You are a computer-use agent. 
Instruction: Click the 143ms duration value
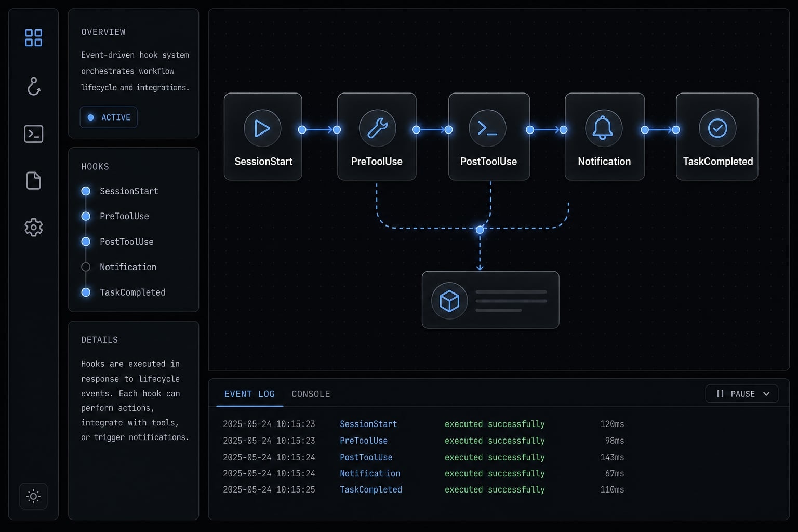click(x=612, y=457)
